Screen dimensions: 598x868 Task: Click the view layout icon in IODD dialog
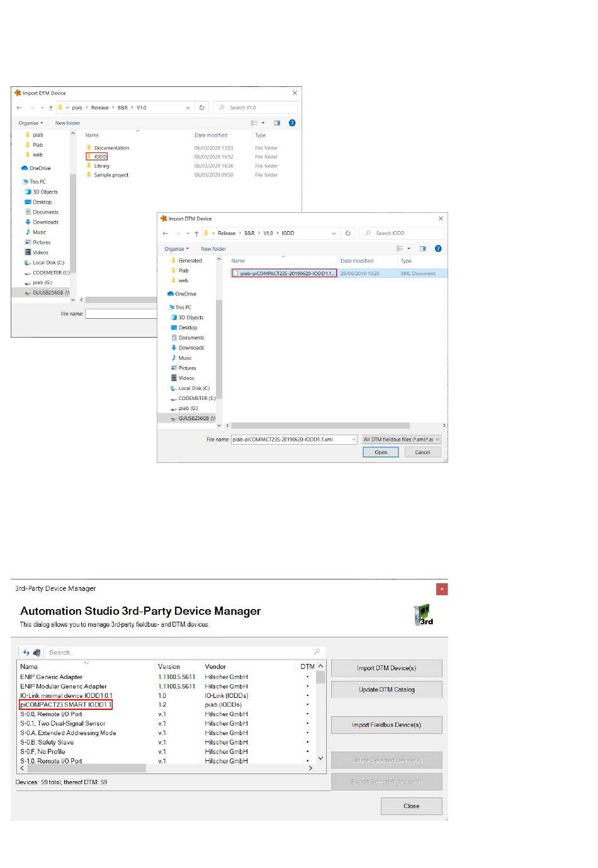(x=400, y=249)
